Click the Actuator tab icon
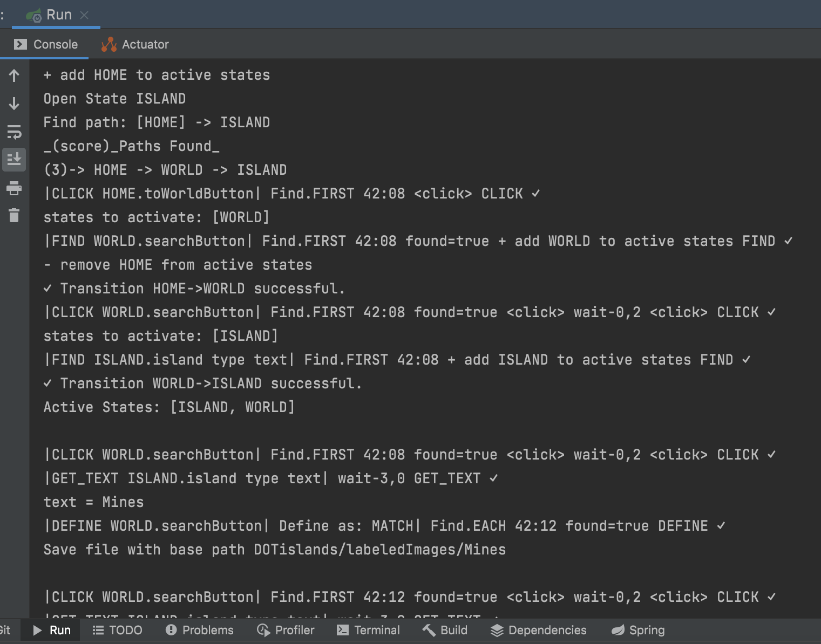 click(x=109, y=44)
